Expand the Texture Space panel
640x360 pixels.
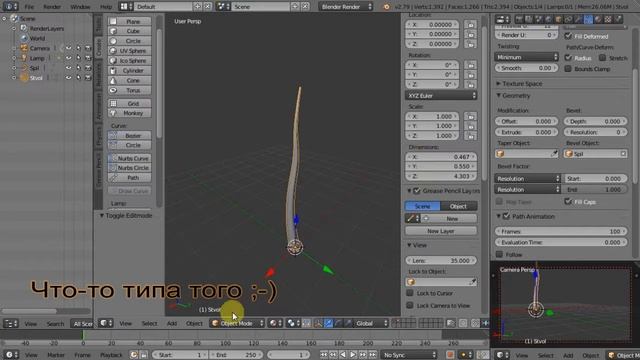point(522,83)
